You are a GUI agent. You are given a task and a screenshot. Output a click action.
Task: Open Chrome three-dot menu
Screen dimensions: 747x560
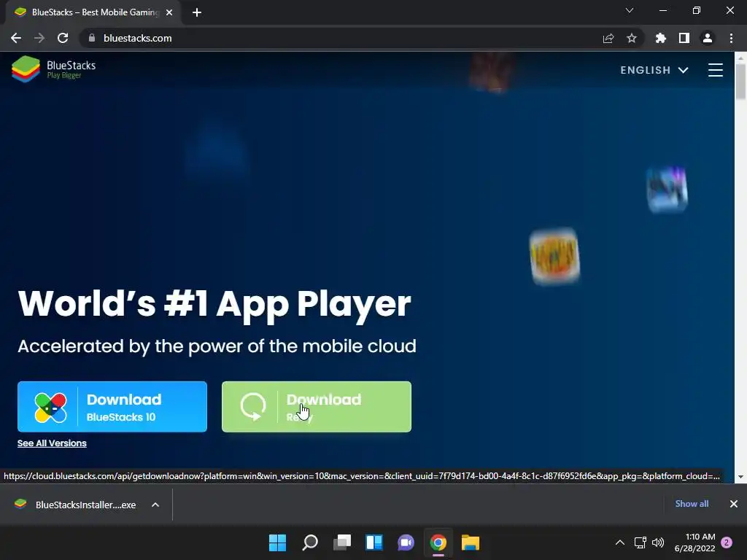(x=731, y=38)
